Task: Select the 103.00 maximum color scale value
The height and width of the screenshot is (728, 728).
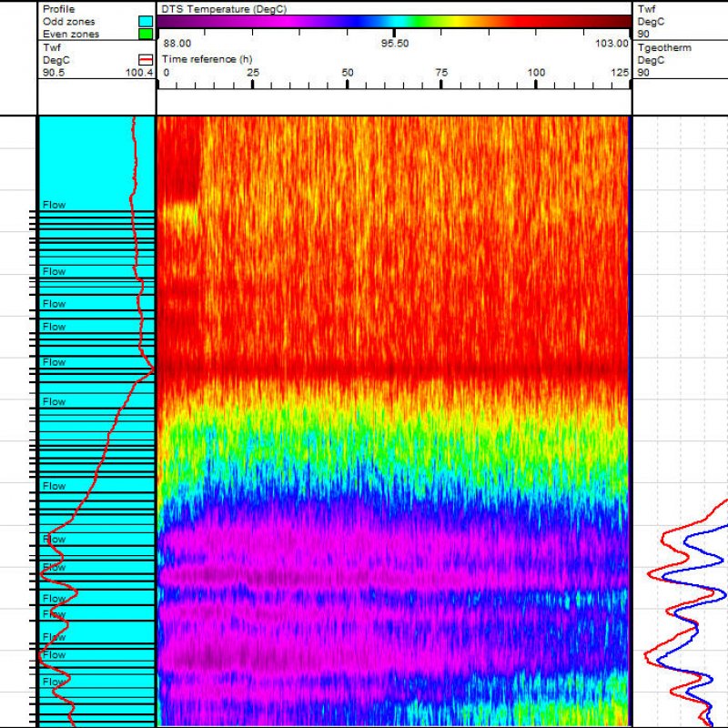Action: (612, 44)
